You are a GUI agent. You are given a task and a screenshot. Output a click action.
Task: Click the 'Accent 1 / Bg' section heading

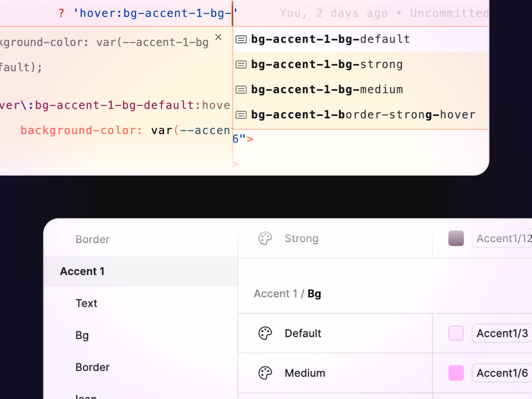[287, 294]
